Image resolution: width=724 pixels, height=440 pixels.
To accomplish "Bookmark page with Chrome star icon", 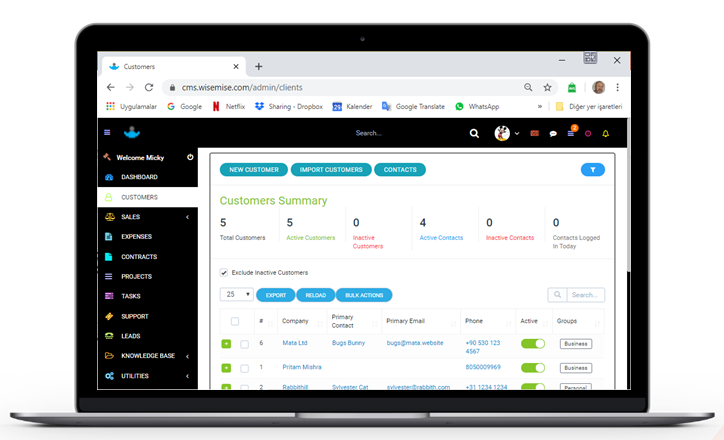I will pyautogui.click(x=547, y=87).
